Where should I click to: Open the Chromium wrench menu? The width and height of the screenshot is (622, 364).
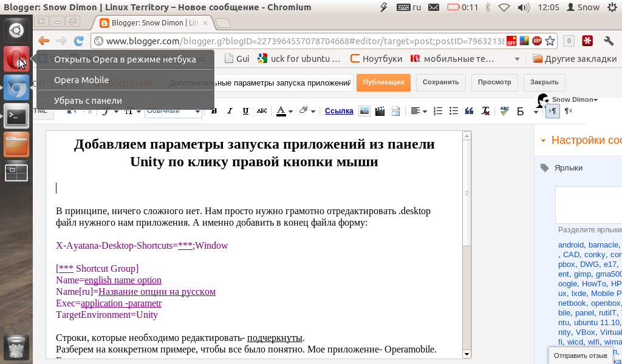609,41
